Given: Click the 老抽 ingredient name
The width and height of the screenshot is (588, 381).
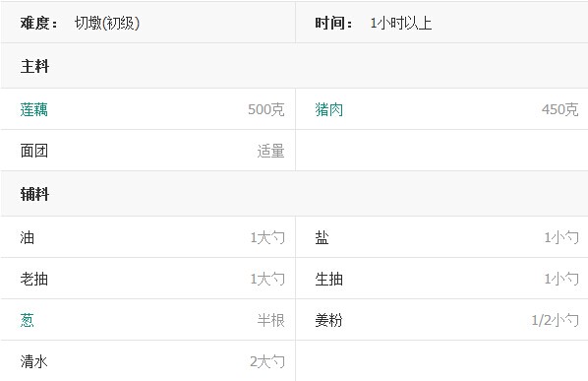Looking at the screenshot, I should click(x=34, y=279).
